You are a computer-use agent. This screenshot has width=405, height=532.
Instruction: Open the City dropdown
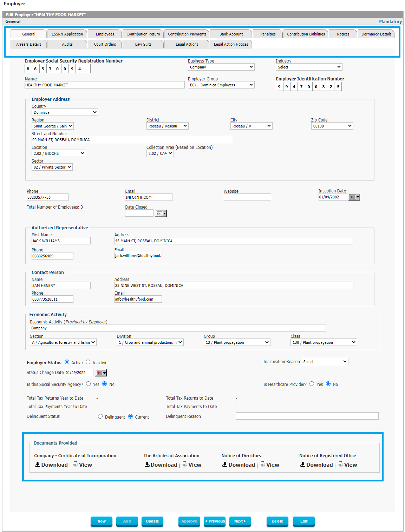coord(252,126)
